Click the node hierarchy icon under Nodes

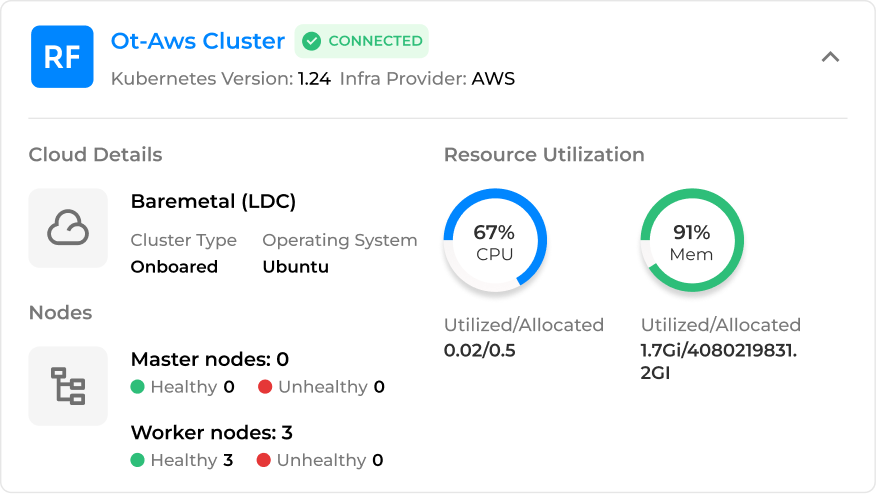pyautogui.click(x=68, y=386)
